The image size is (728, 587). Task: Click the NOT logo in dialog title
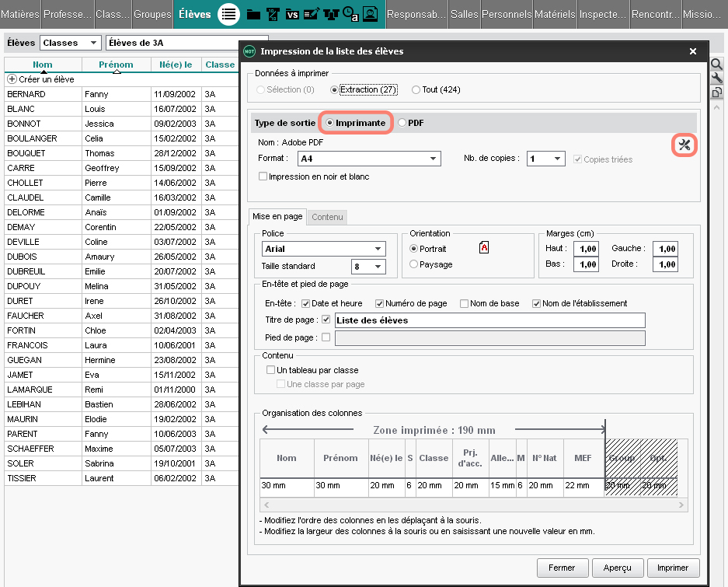coord(249,51)
